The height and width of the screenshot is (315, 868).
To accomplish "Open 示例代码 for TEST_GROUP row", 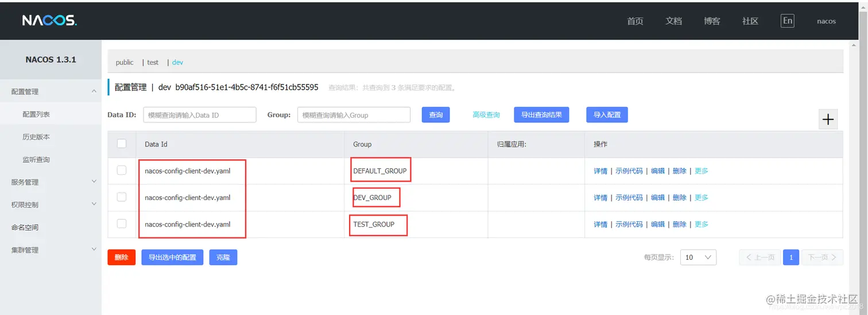I will [x=629, y=224].
